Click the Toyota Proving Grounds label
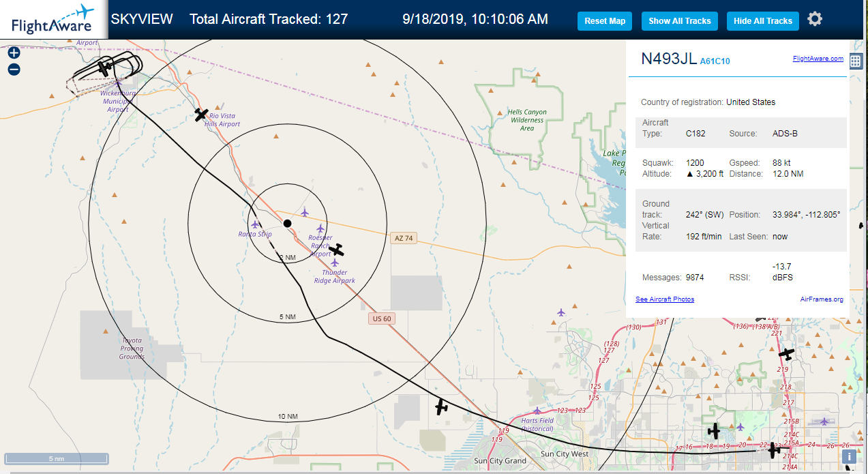The width and height of the screenshot is (868, 474). [132, 349]
